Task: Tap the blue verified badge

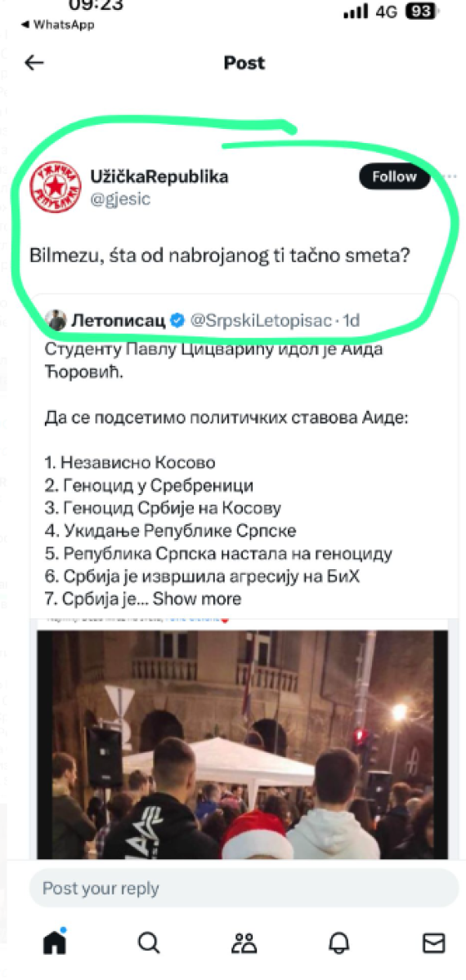Action: (176, 321)
